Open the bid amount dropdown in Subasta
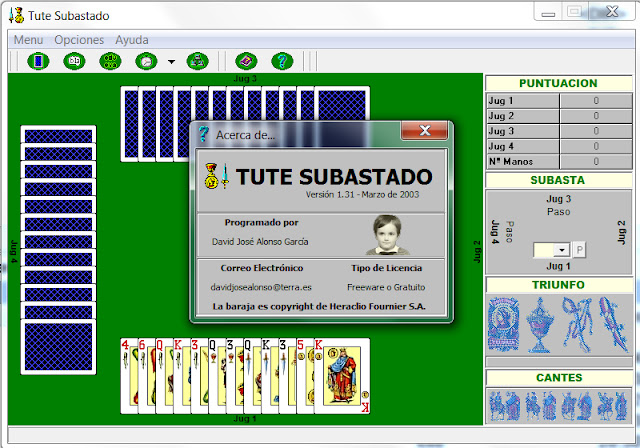This screenshot has width=640, height=448. tap(562, 250)
